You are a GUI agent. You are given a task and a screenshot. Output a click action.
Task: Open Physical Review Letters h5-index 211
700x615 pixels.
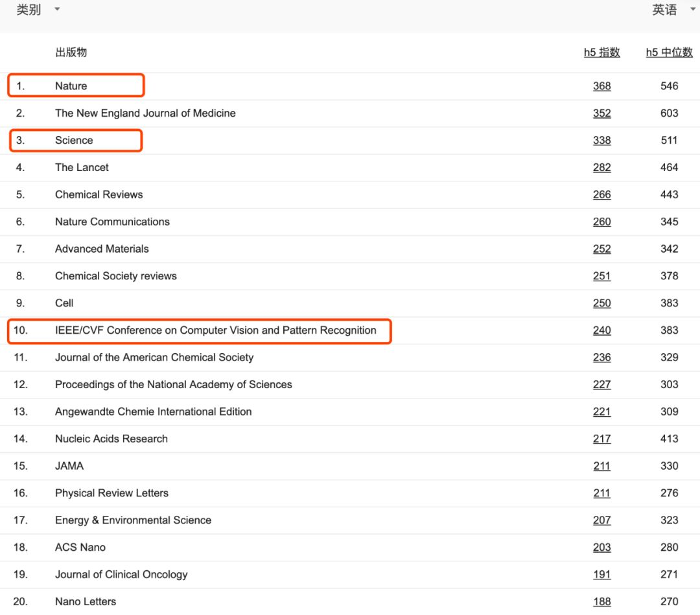coord(601,493)
